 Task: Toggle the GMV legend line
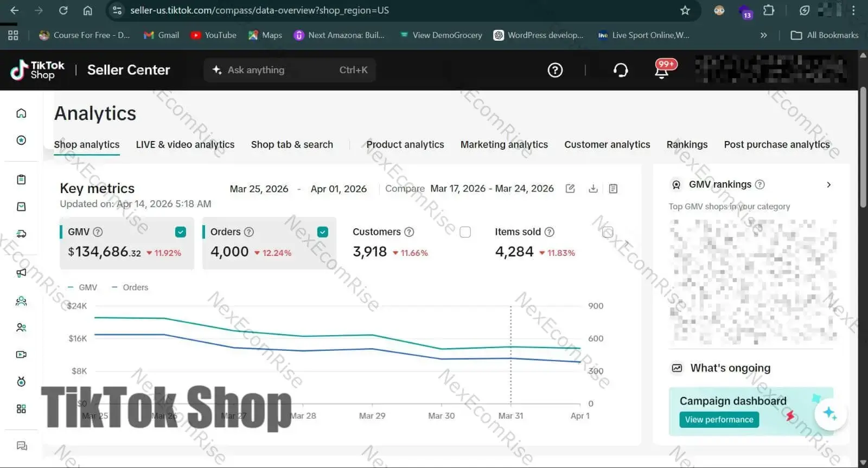click(82, 287)
